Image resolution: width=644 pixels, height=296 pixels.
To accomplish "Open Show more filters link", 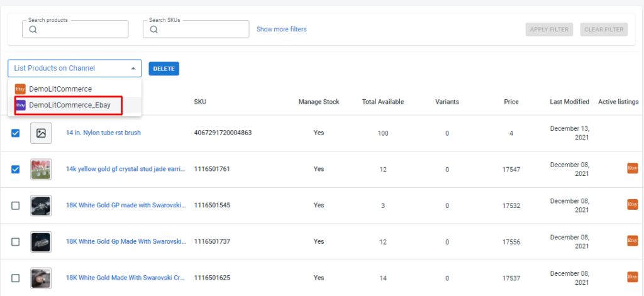I will pyautogui.click(x=281, y=30).
